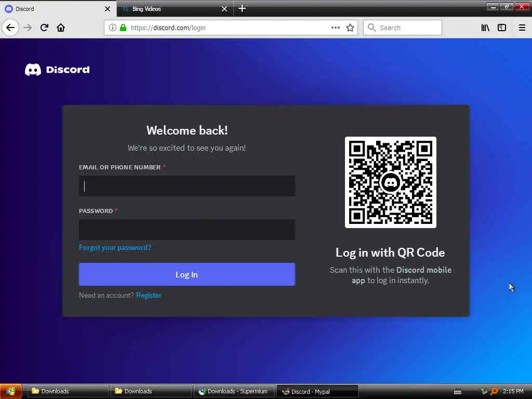The width and height of the screenshot is (532, 399).
Task: Click Log in with QR Code heading
Action: click(x=390, y=252)
